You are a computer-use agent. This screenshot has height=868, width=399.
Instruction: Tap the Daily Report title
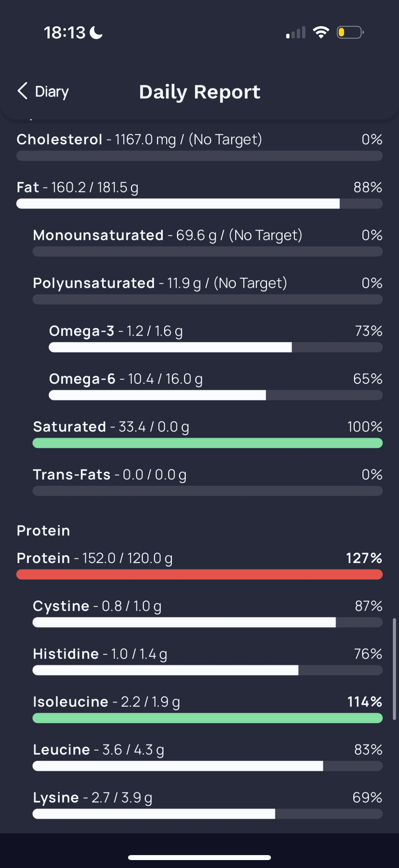coord(200,92)
